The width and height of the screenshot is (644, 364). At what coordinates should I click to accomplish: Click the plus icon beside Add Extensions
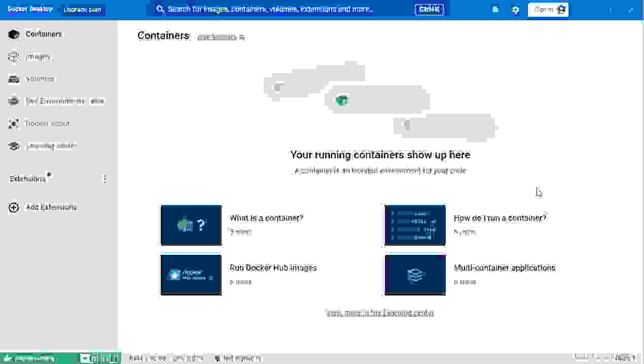[x=14, y=207]
